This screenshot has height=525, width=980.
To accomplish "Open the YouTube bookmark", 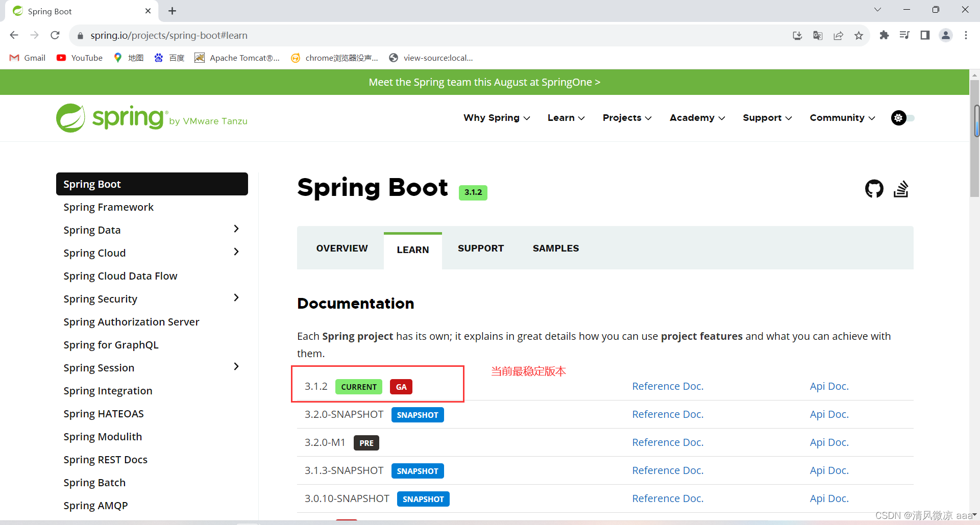I will coord(80,58).
